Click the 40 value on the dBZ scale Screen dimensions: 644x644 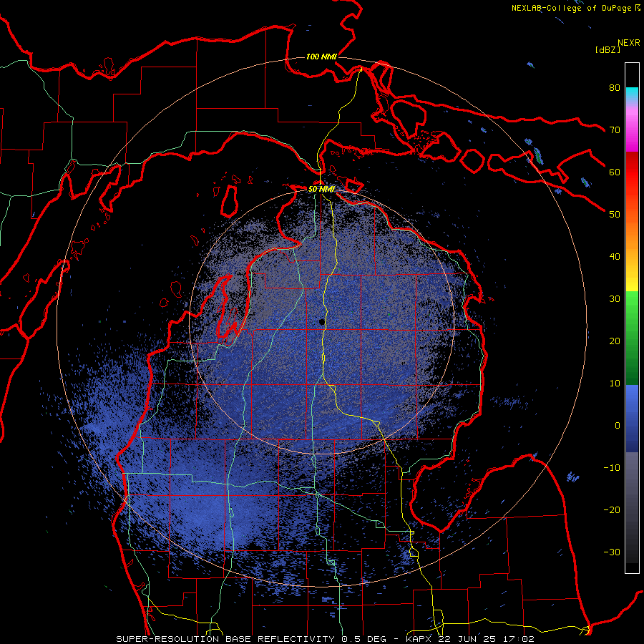615,257
